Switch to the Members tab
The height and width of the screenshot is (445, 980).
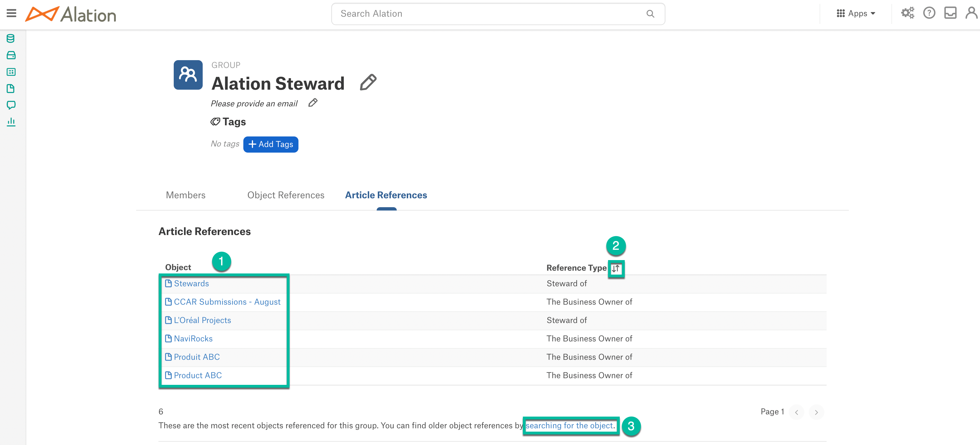point(186,195)
